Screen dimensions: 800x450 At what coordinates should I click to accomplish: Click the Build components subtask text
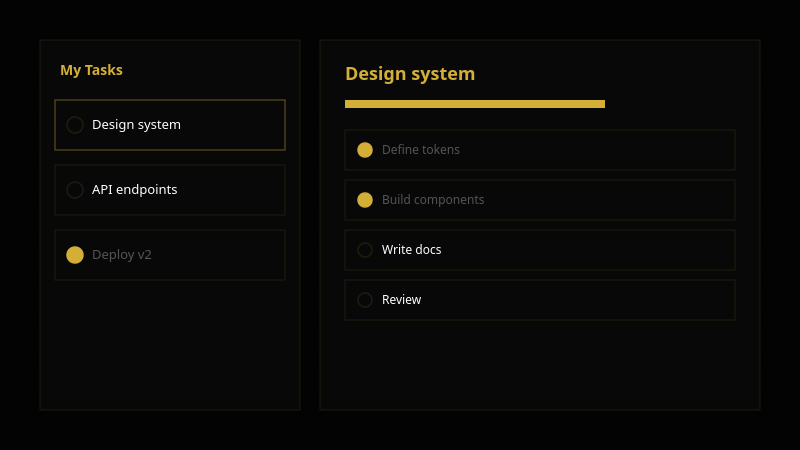[433, 200]
